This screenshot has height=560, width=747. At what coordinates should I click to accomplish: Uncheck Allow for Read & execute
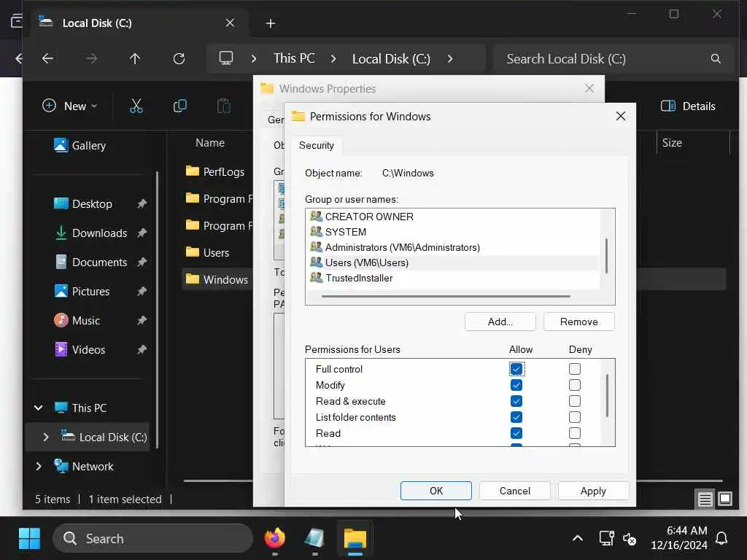tap(516, 401)
